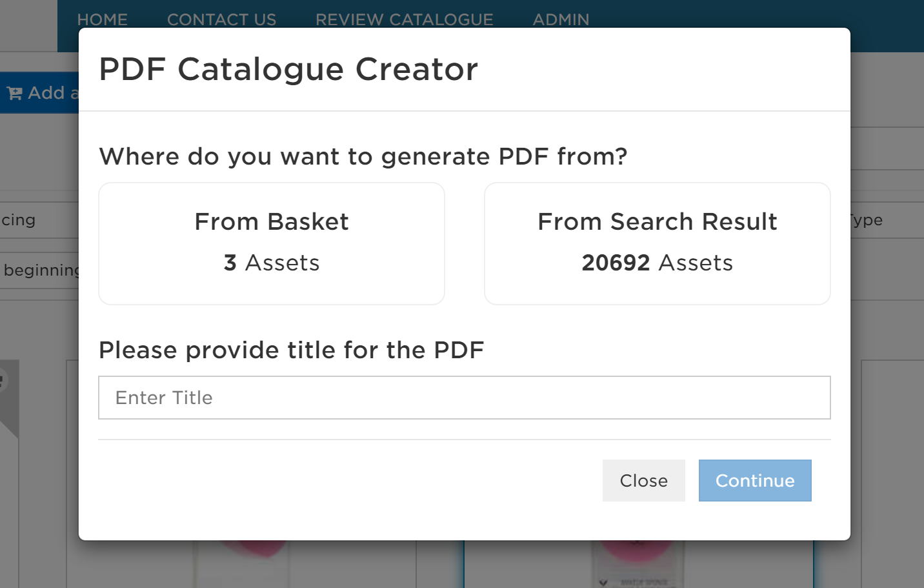
Task: Go to the CONTACT US page
Action: (221, 19)
